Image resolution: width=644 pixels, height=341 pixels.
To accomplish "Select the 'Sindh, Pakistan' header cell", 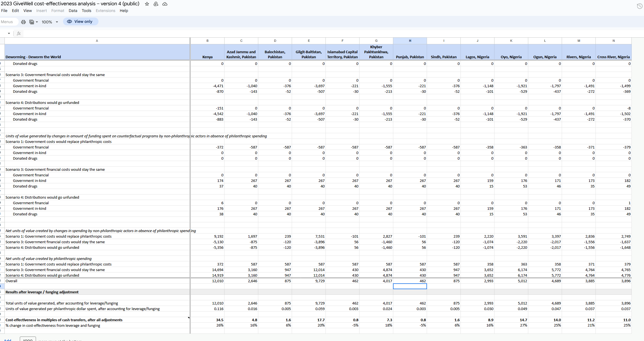I will [x=444, y=52].
